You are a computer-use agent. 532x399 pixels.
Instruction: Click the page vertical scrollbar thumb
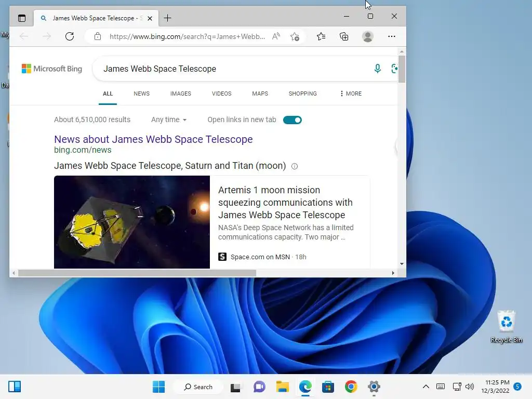[x=402, y=69]
